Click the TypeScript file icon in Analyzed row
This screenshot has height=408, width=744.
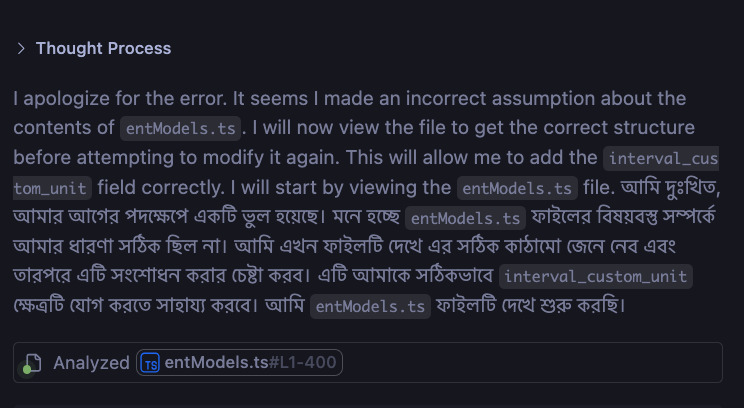150,363
